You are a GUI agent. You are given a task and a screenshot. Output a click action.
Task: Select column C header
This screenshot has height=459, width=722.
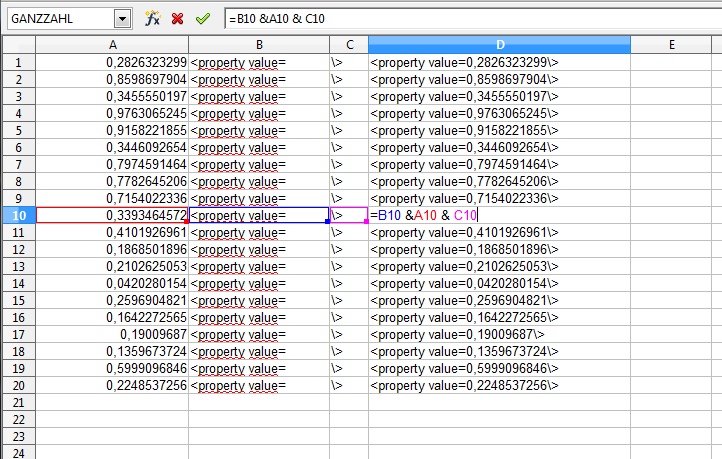click(349, 44)
